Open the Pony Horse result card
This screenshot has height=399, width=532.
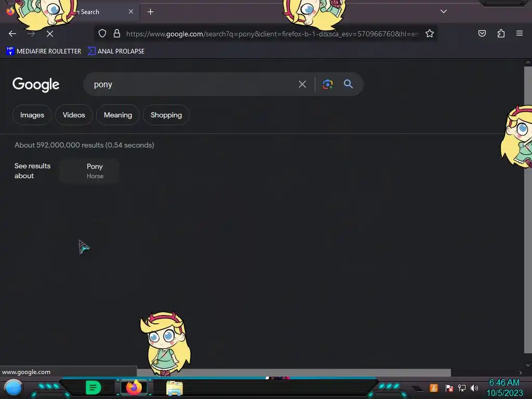[89, 171]
